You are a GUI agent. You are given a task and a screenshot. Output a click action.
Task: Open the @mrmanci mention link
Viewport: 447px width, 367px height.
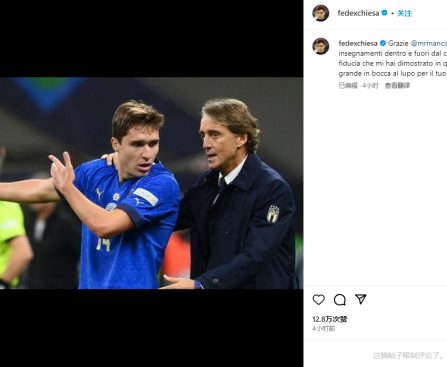pos(429,43)
